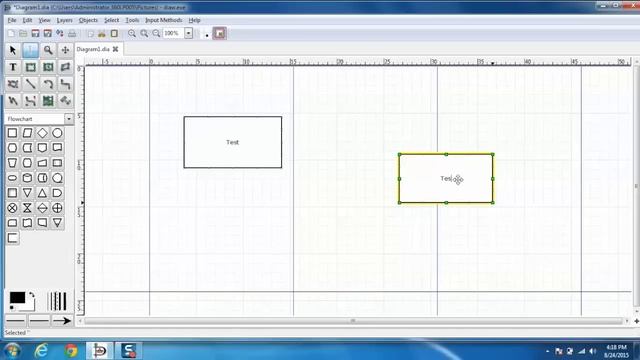Select the Magnify tool in toolbox
The width and height of the screenshot is (640, 360).
(x=48, y=50)
